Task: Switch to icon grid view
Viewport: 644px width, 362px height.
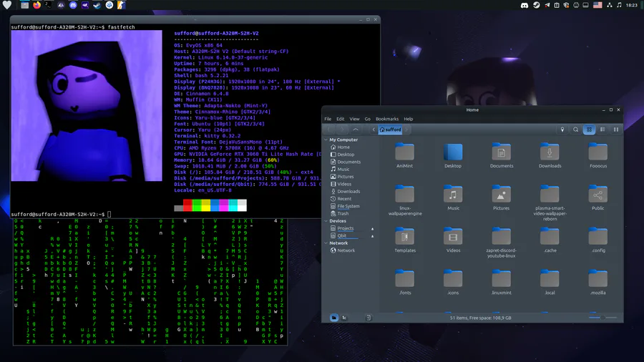Action: pos(589,129)
